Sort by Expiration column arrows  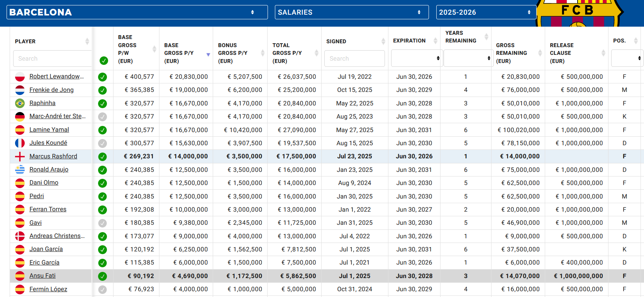436,41
